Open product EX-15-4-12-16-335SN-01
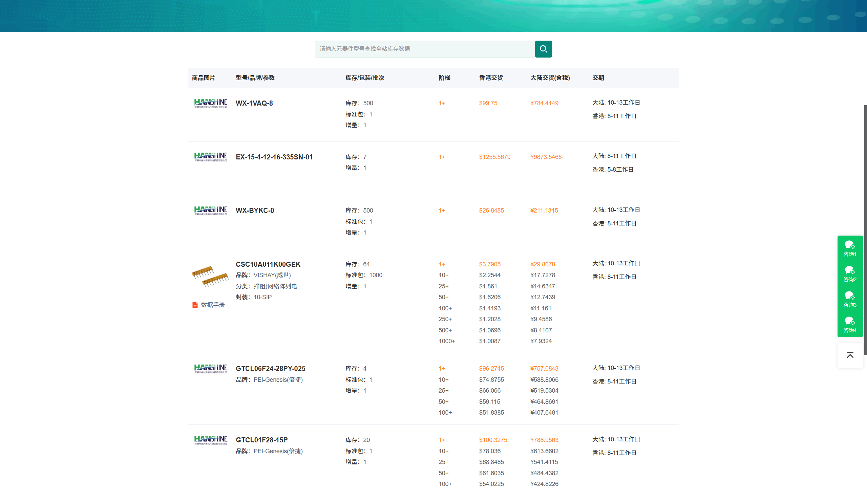 pos(274,157)
